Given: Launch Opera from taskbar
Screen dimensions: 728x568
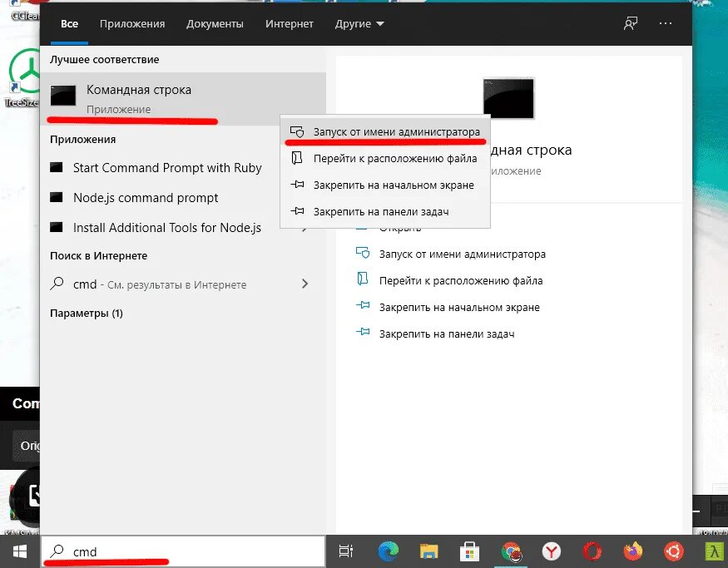Looking at the screenshot, I should tap(592, 551).
